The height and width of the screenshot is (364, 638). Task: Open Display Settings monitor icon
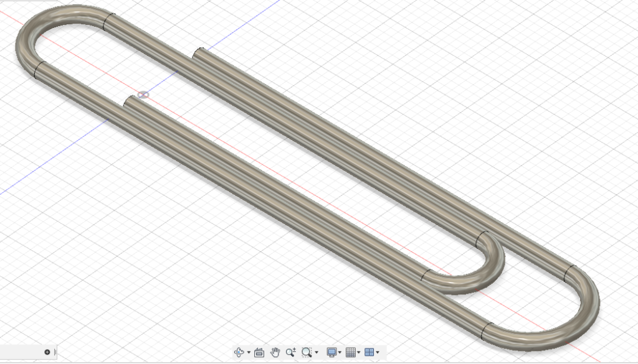[x=331, y=352]
